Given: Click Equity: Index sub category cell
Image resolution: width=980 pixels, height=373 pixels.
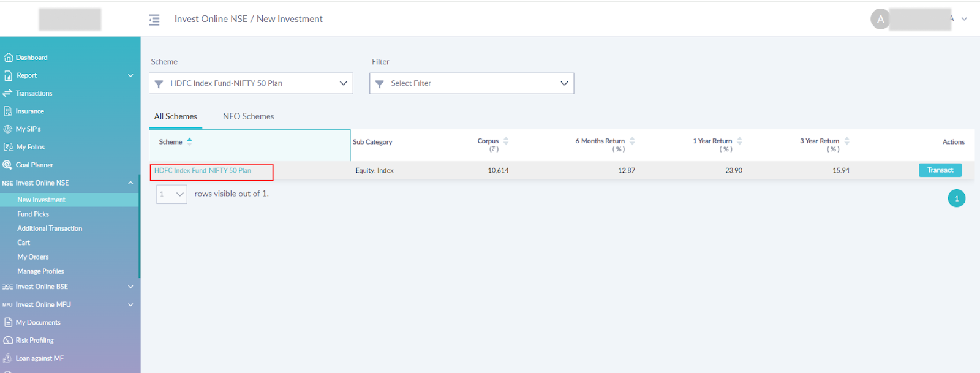Looking at the screenshot, I should 374,171.
